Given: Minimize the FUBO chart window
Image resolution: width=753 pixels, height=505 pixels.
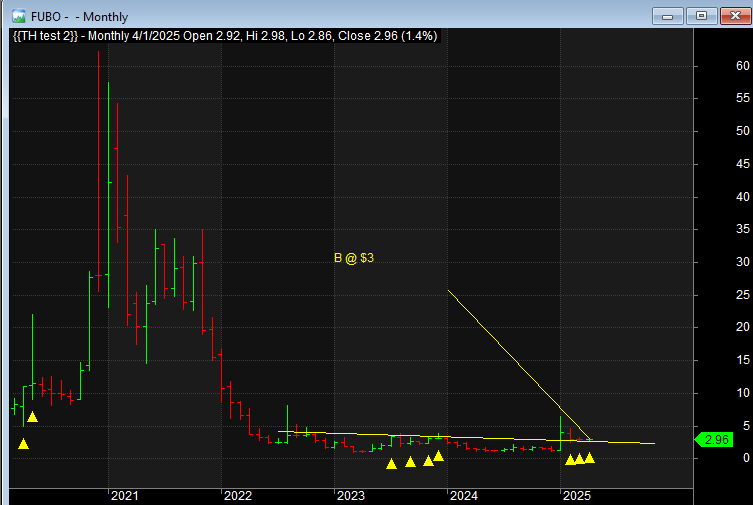Looking at the screenshot, I should click(668, 16).
